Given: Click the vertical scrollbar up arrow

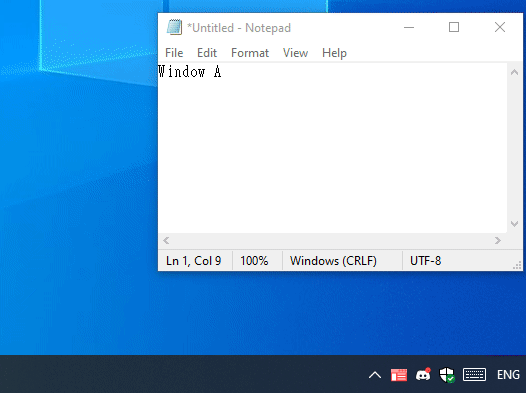Looking at the screenshot, I should click(514, 72).
